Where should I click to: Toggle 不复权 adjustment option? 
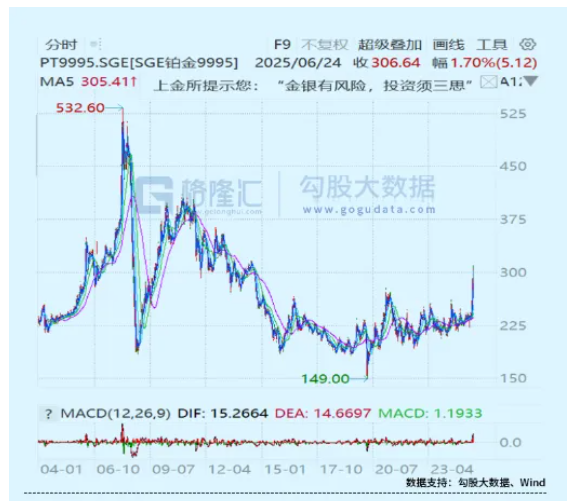[325, 45]
